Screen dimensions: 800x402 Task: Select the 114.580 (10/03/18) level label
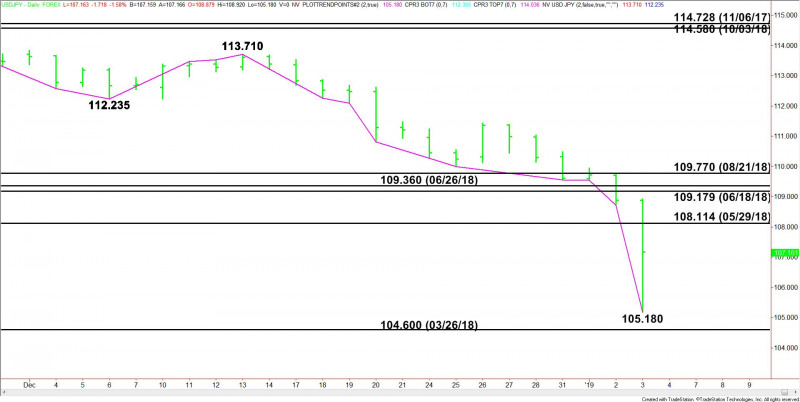point(721,30)
